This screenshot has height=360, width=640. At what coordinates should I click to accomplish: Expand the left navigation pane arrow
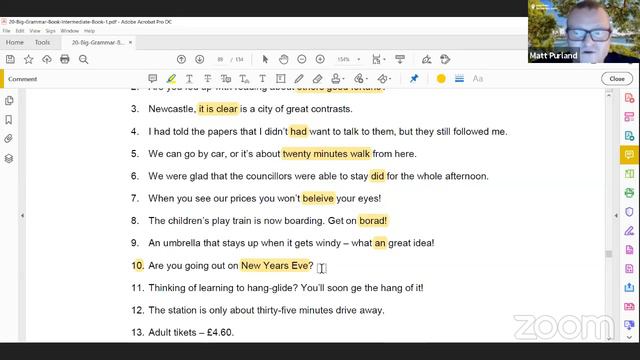pyautogui.click(x=22, y=216)
